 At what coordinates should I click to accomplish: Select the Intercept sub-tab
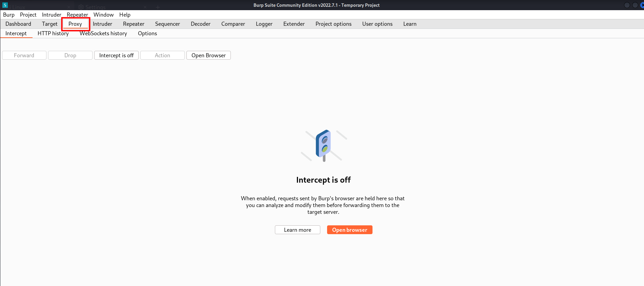[16, 33]
